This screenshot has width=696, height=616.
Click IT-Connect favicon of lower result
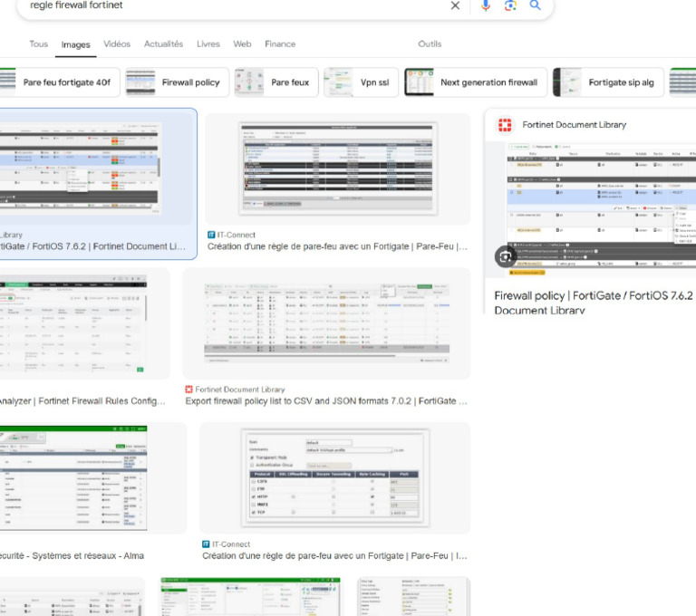206,544
